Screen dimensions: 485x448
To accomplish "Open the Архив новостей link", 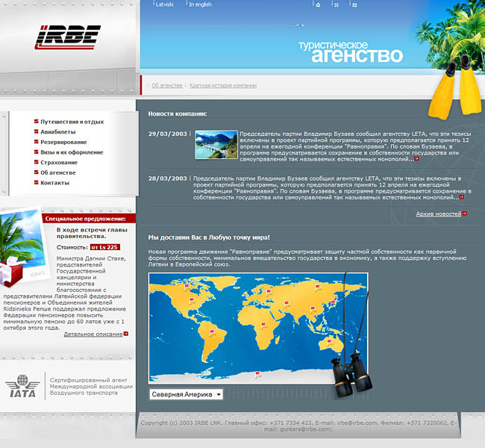I will coord(438,214).
